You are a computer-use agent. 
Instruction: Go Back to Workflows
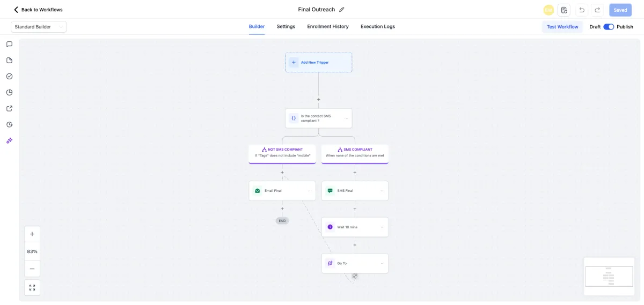(x=38, y=10)
